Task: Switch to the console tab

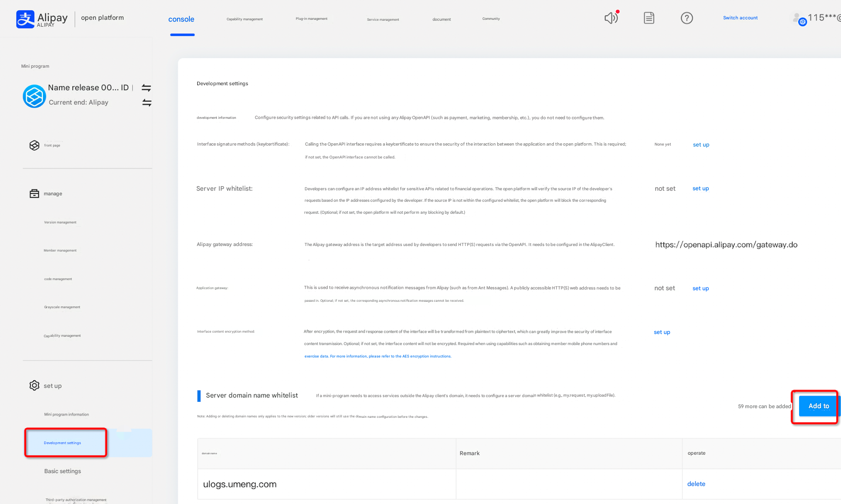Action: (181, 19)
